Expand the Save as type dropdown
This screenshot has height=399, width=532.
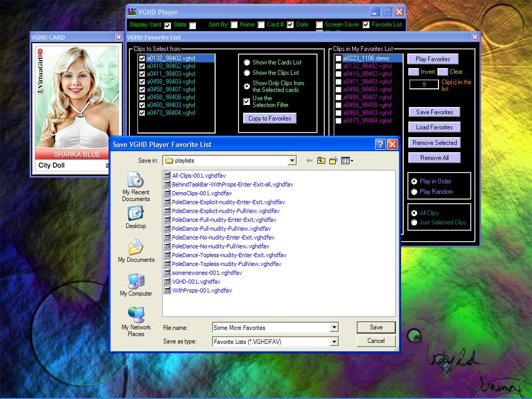click(334, 342)
